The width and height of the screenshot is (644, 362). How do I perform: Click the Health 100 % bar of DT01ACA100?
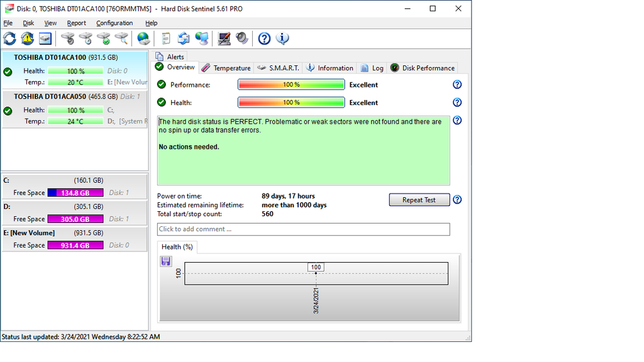(75, 71)
